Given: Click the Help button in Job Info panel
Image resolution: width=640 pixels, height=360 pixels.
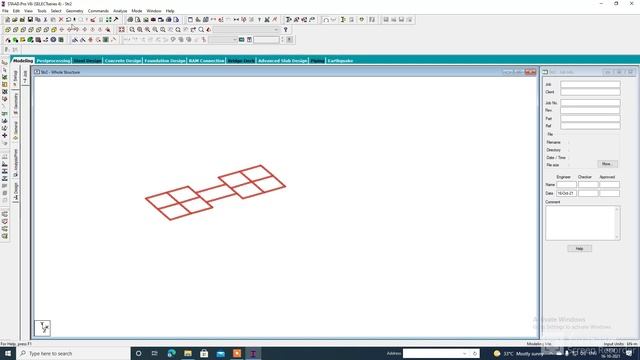Looking at the screenshot, I should pyautogui.click(x=579, y=249).
